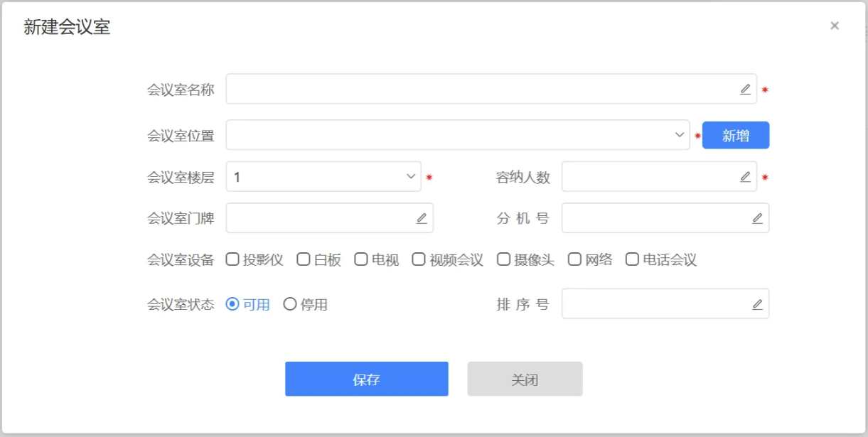
Task: Enable the 电话会议 checkbox
Action: pos(632,259)
